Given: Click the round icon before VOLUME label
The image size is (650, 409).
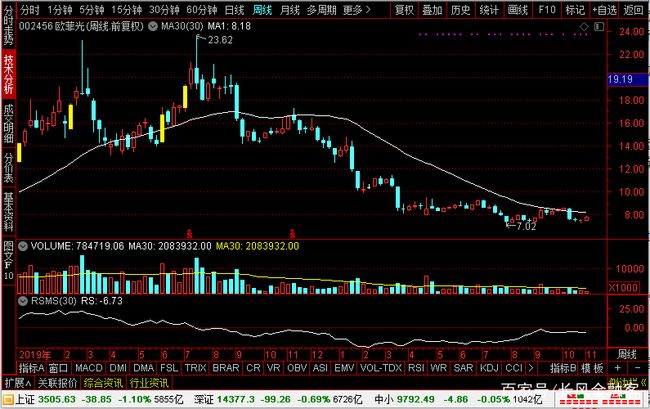Looking at the screenshot, I should (x=24, y=243).
